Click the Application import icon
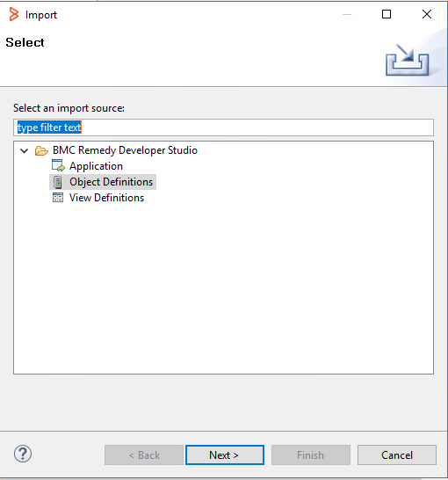The image size is (448, 480). point(58,165)
